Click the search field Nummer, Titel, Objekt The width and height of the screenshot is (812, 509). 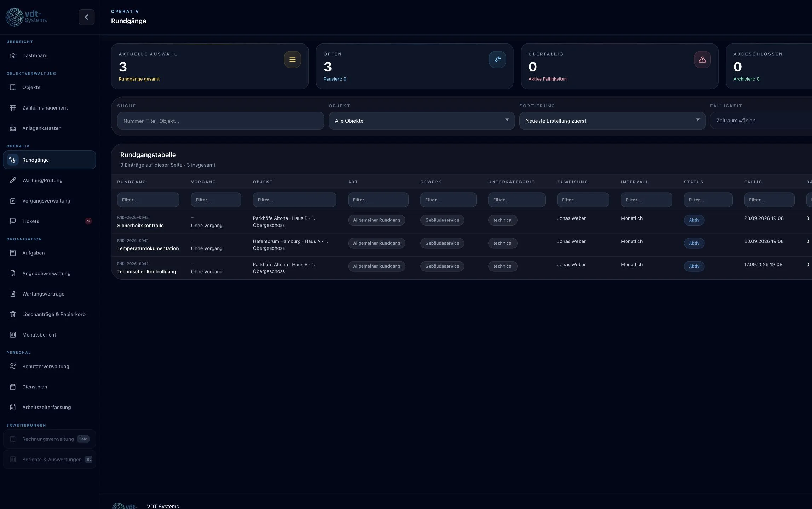tap(220, 121)
